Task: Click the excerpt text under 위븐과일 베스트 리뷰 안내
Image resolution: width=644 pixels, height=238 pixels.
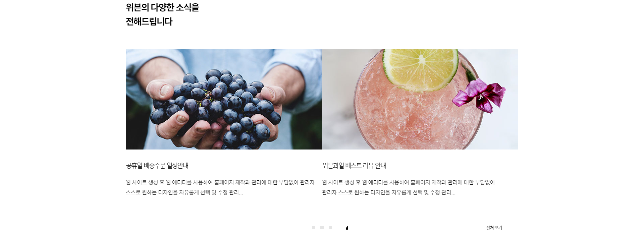Action: point(408,187)
